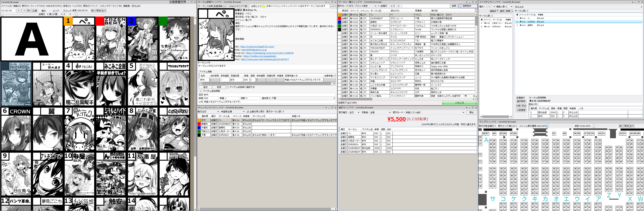This screenshot has width=644, height=211.
Task: Collapse the アイテム追加情報 expander
Action: click(x=201, y=91)
